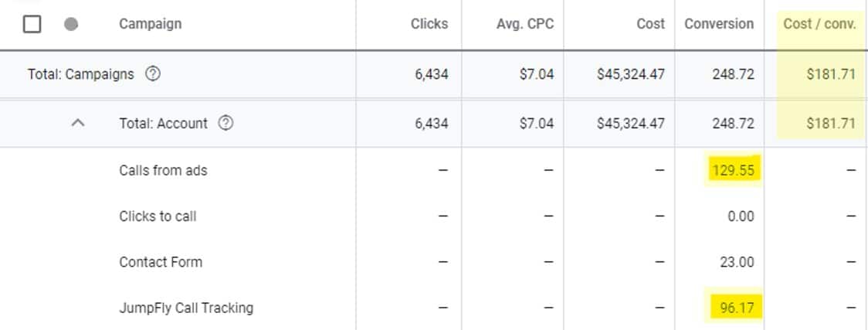Click highlighted 129.55 conversion value
This screenshot has width=868, height=330.
(733, 171)
